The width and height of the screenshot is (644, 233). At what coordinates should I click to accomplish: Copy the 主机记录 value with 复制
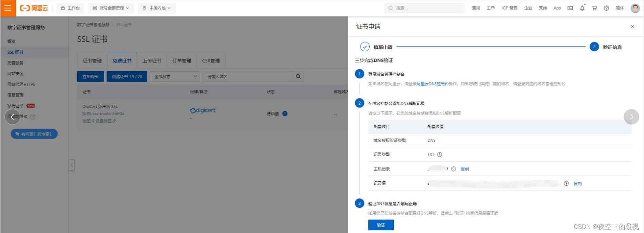click(x=464, y=169)
